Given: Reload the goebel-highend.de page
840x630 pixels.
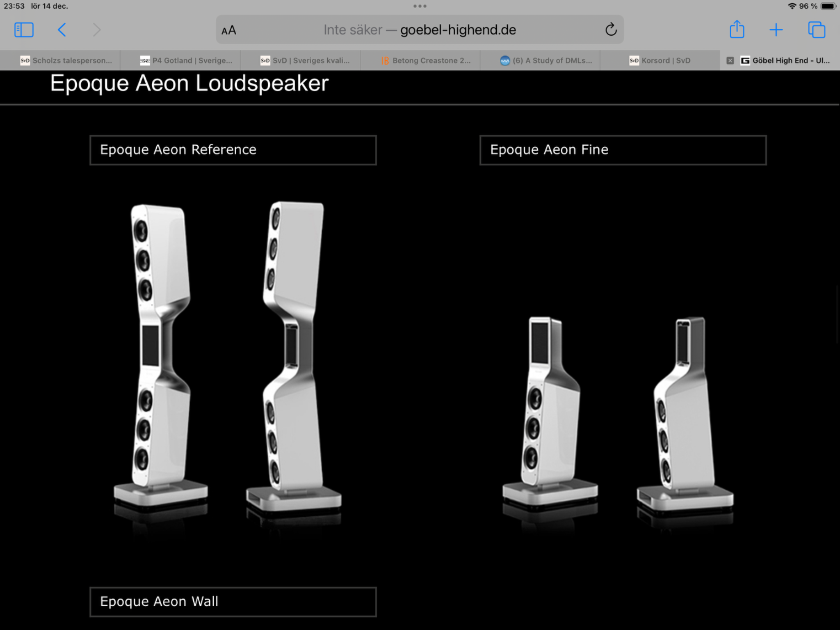Looking at the screenshot, I should coord(611,30).
